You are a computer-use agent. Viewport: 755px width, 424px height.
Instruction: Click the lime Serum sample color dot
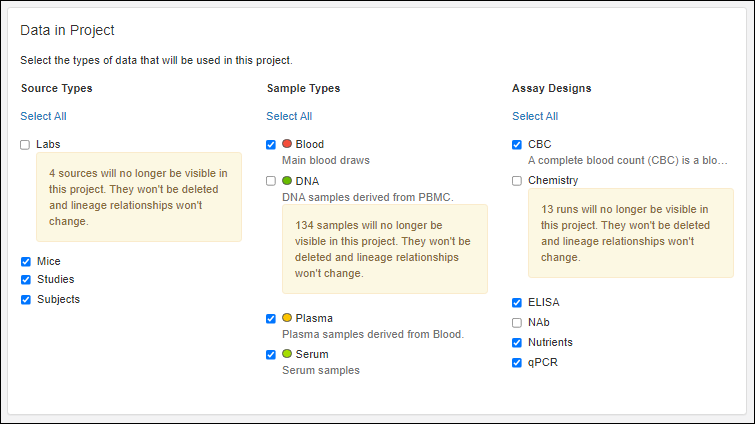pos(287,354)
